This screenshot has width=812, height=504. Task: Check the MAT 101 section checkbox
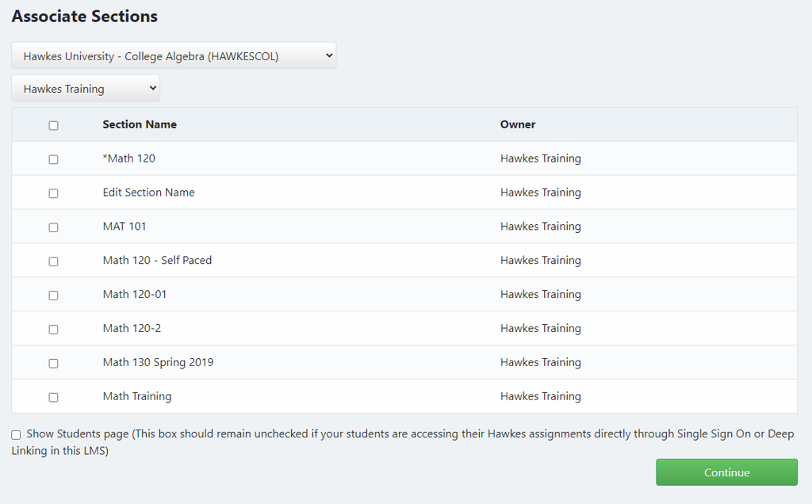pos(53,227)
